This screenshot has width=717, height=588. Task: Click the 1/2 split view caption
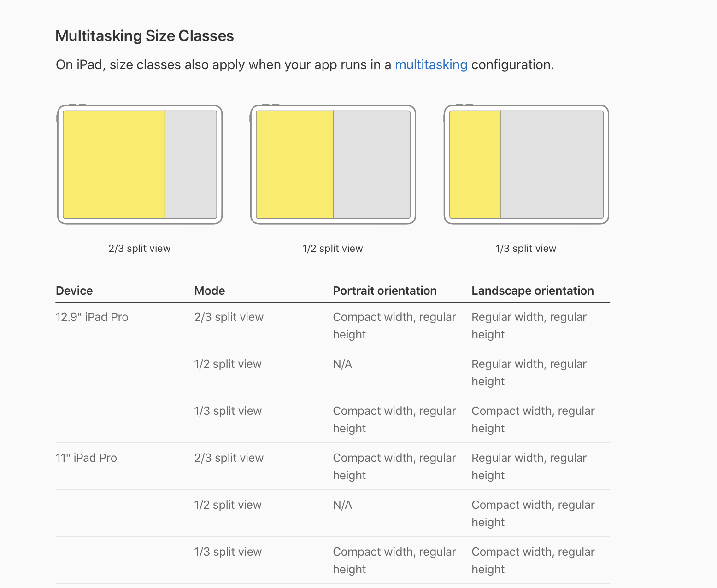tap(333, 249)
